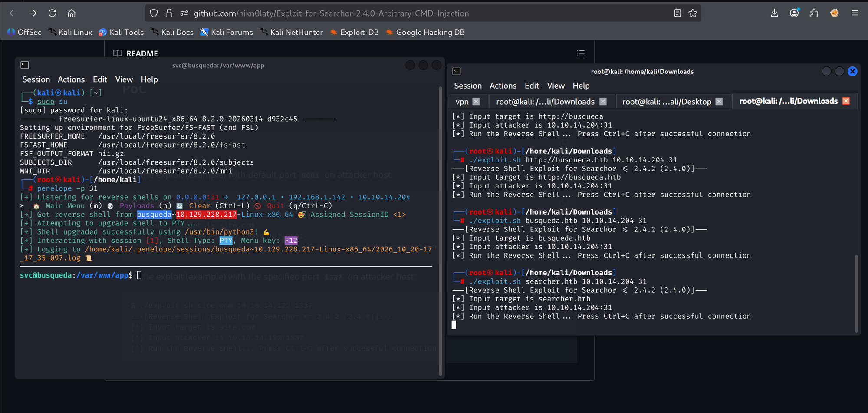Open the Firefox hamburger application menu

coord(855,13)
